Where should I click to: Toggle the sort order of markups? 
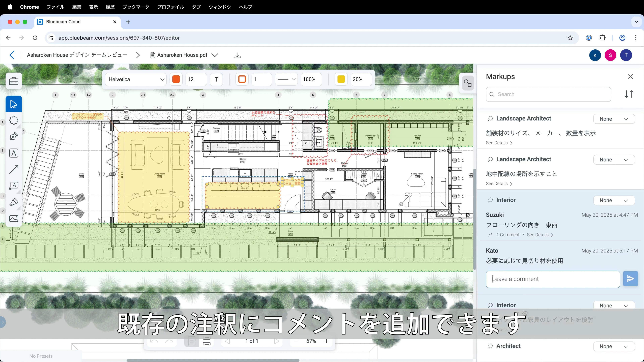(629, 94)
